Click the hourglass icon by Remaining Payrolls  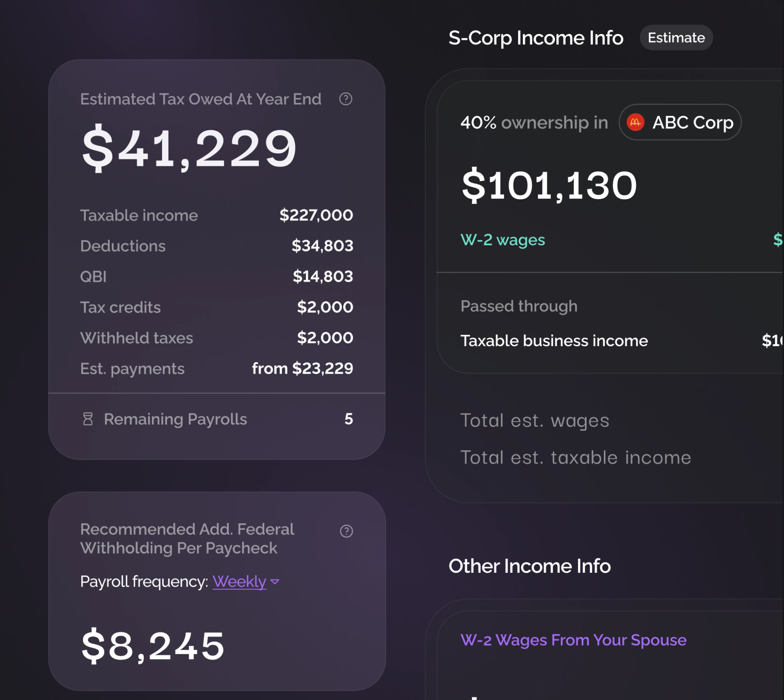coord(88,419)
